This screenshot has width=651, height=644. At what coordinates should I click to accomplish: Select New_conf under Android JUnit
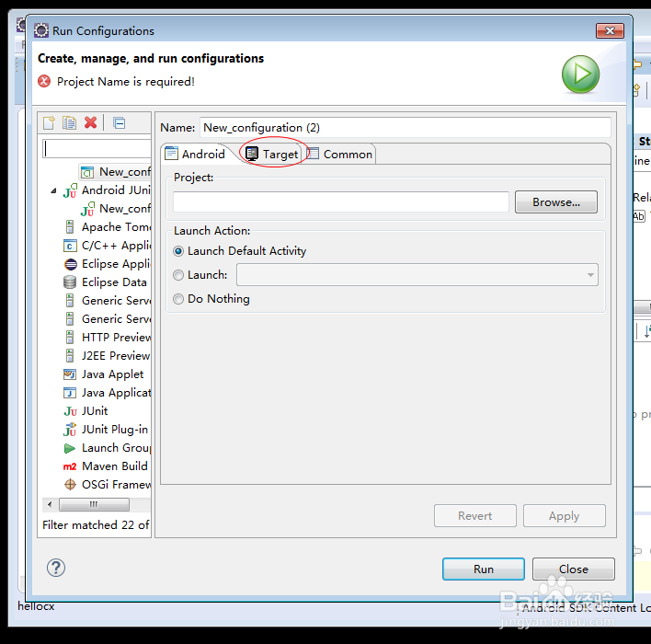116,209
